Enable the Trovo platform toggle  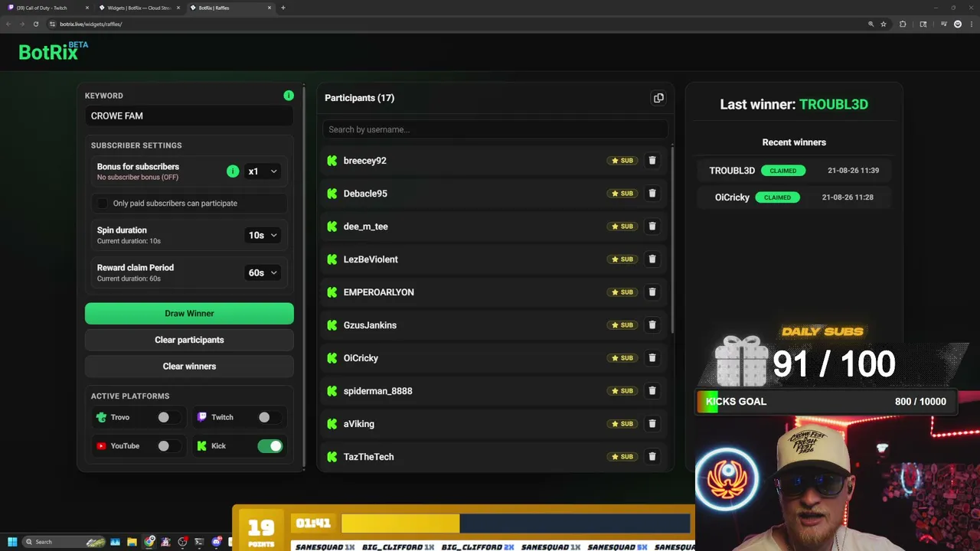click(x=168, y=417)
